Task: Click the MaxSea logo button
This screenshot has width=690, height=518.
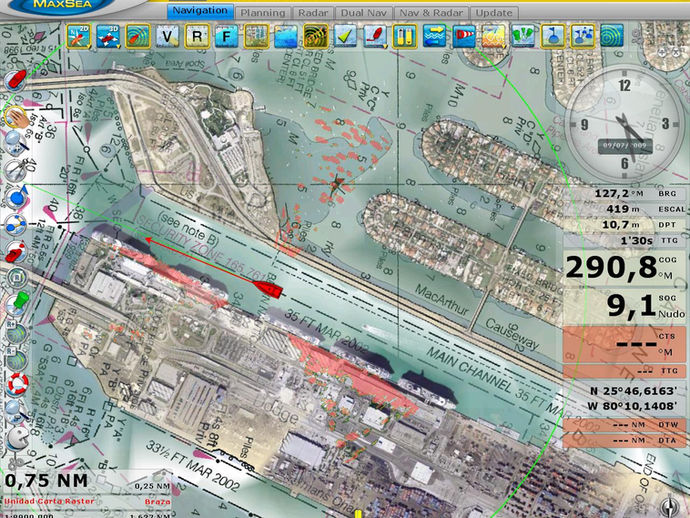Action: [62, 5]
